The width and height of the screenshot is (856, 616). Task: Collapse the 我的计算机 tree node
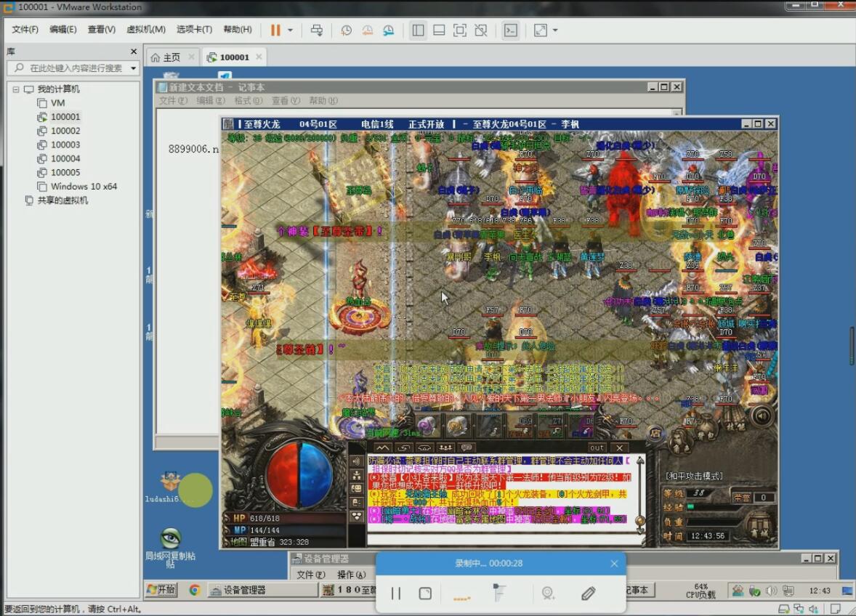coord(16,89)
